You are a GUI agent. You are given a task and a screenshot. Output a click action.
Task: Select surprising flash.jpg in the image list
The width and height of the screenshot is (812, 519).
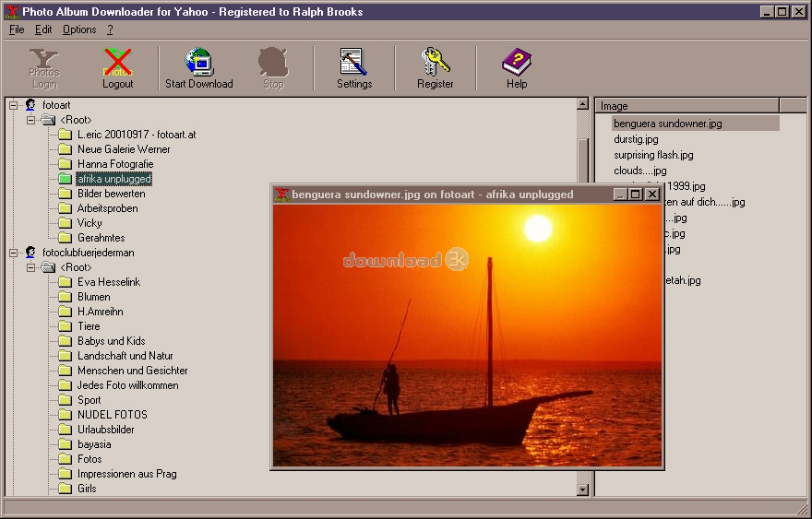click(653, 155)
